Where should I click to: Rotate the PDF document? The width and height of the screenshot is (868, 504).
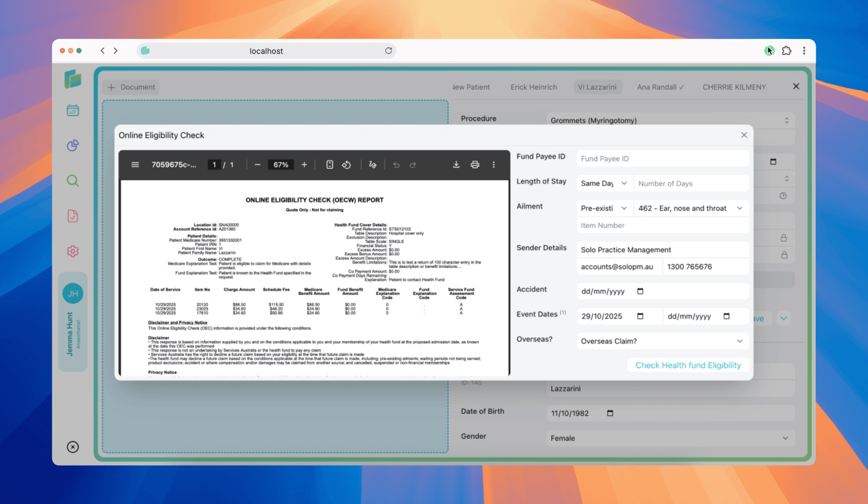tap(346, 165)
